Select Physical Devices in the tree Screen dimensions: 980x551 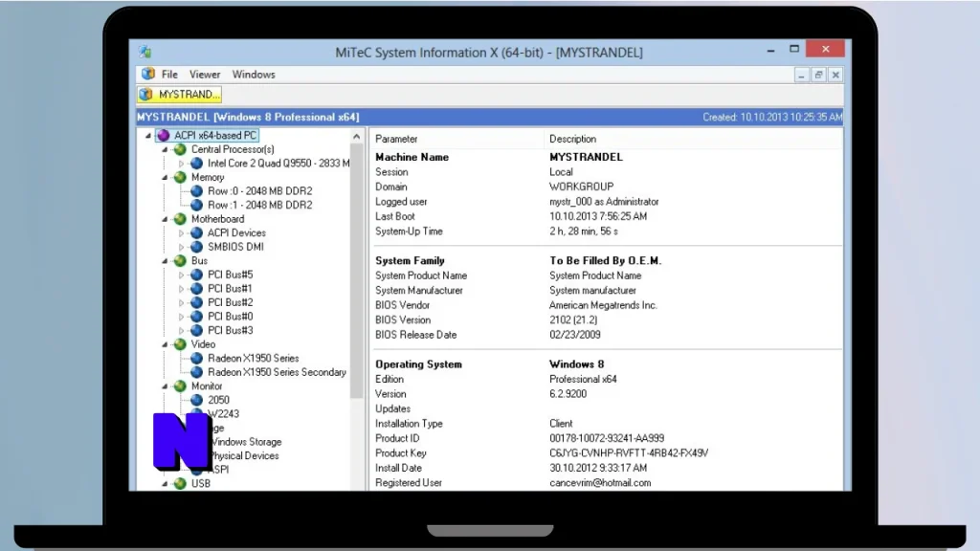(244, 455)
